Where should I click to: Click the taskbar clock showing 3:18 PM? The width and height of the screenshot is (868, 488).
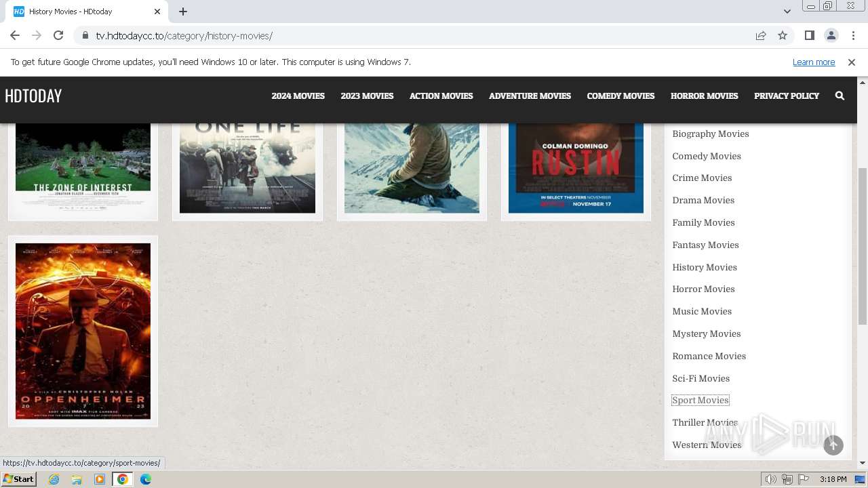click(833, 479)
